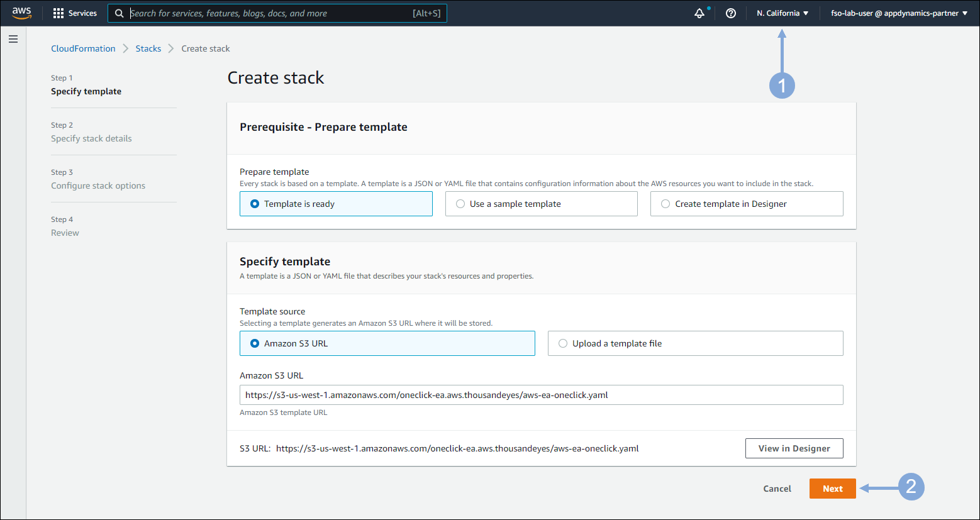Click View in Designer button
This screenshot has height=520, width=980.
point(794,448)
